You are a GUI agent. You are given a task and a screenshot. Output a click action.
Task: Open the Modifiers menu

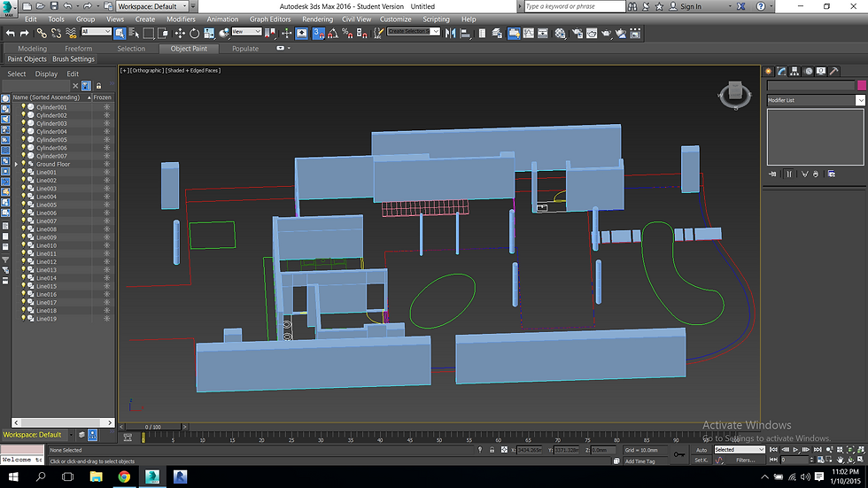(181, 19)
